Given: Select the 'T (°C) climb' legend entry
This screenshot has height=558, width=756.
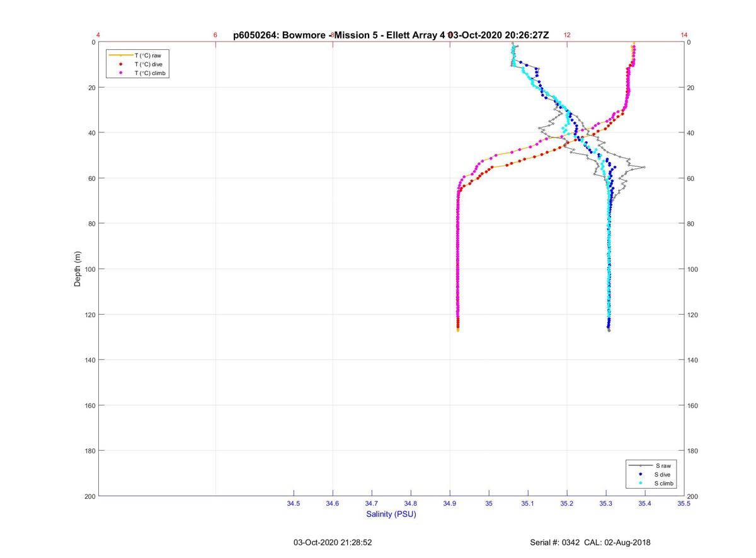Looking at the screenshot, I should (x=151, y=73).
